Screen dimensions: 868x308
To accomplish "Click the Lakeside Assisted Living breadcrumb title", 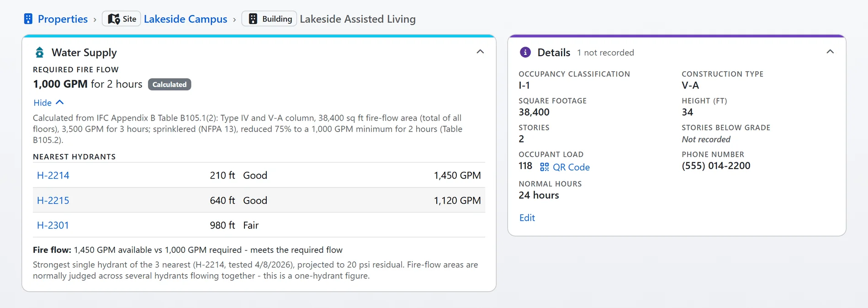I will click(358, 19).
